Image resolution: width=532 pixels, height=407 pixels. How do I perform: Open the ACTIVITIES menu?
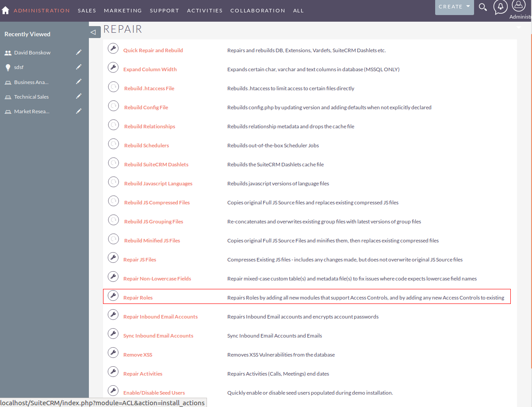tap(205, 11)
